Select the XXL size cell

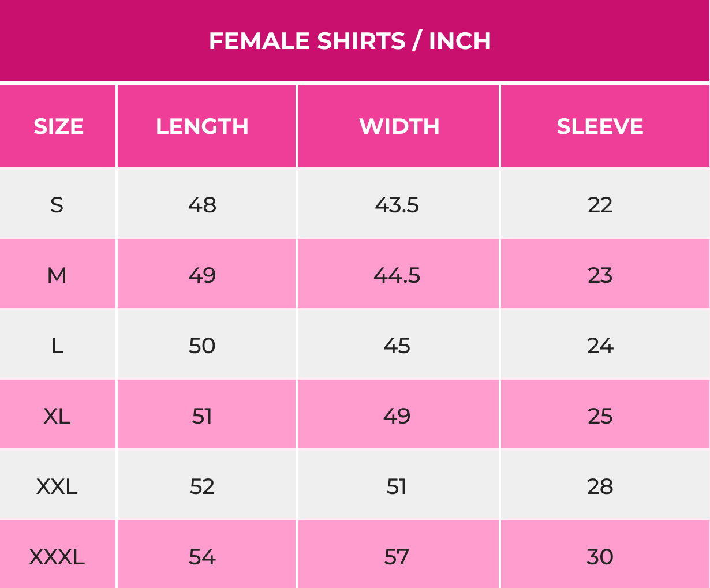57,486
